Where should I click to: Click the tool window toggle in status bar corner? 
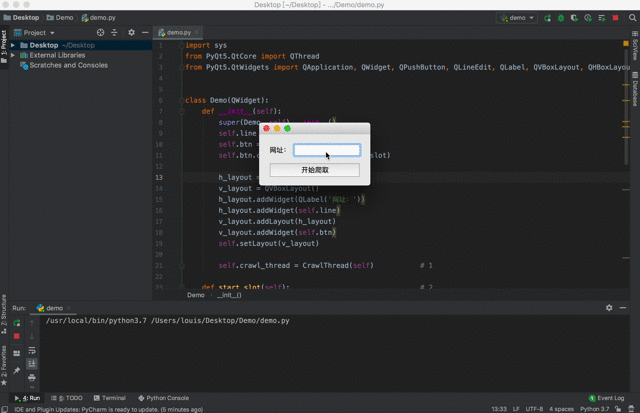[x=4, y=409]
